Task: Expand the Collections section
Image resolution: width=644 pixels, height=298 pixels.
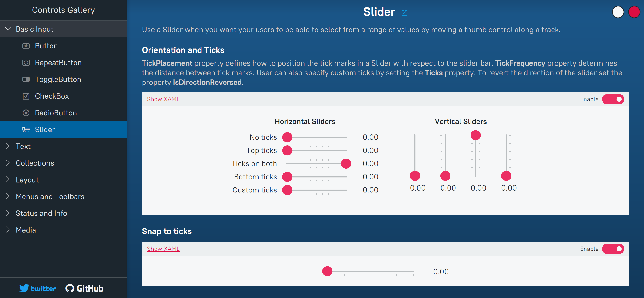Action: pyautogui.click(x=8, y=163)
